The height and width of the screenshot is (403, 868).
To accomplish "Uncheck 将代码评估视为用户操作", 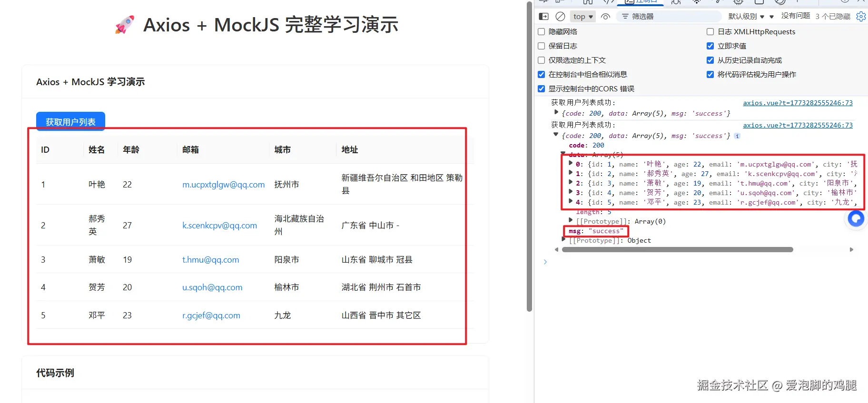I will [x=710, y=75].
